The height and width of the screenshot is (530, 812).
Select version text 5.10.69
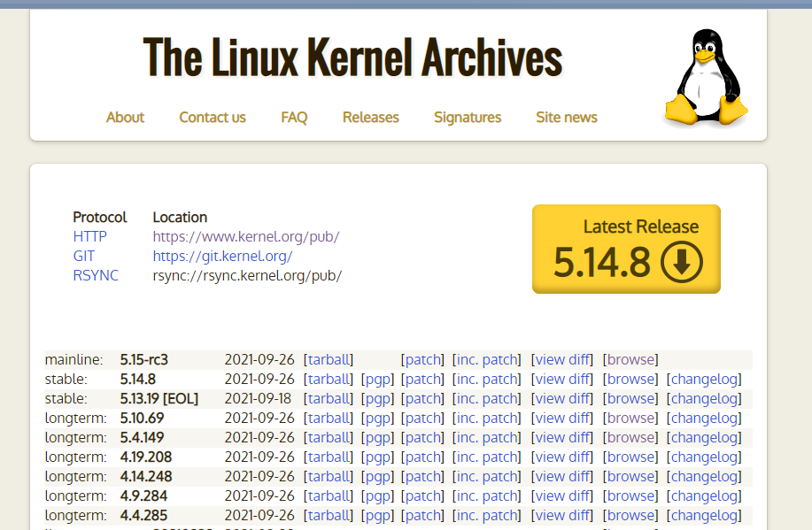(x=142, y=419)
